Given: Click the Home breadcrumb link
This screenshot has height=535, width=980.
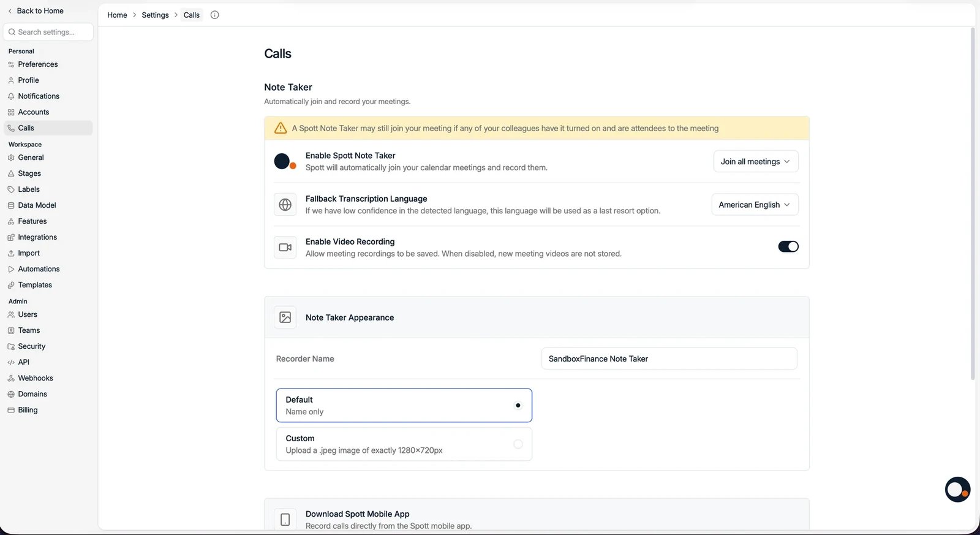Looking at the screenshot, I should click(x=117, y=15).
